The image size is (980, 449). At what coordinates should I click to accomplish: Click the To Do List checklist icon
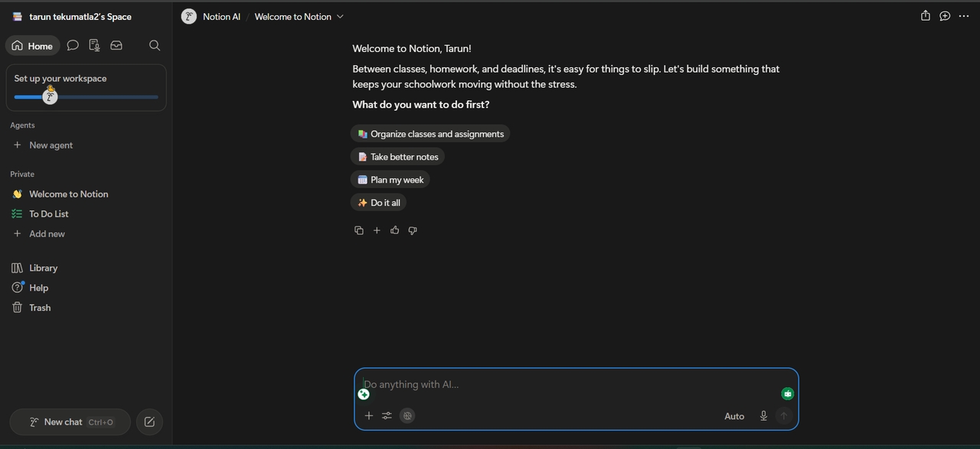[17, 214]
